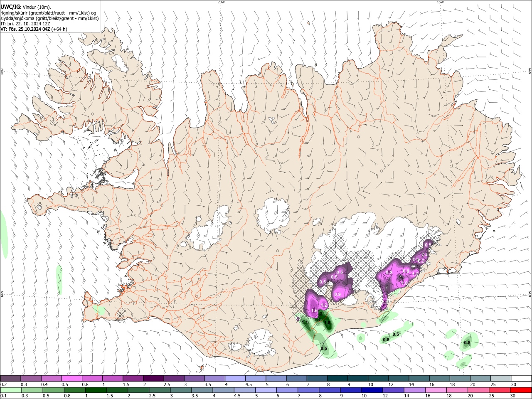
Task: Click the mauve 0.3–0.4 snow swatch
Action: [x=31, y=379]
